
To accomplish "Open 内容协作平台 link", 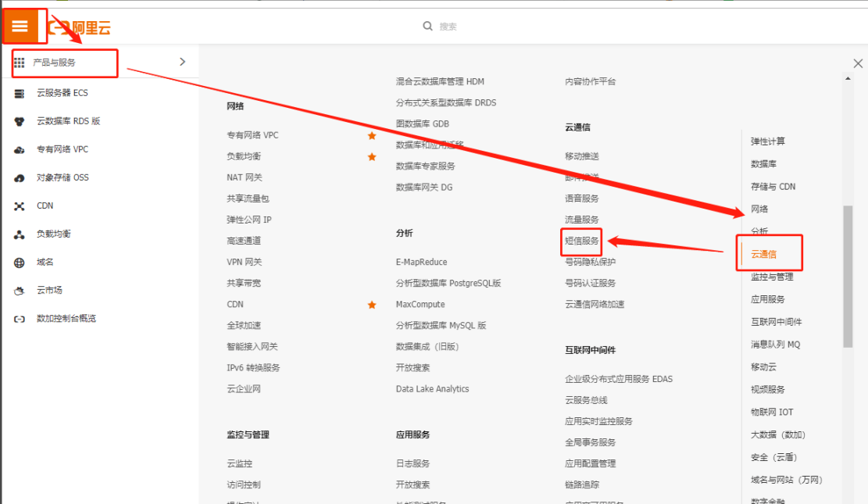I will click(x=590, y=81).
